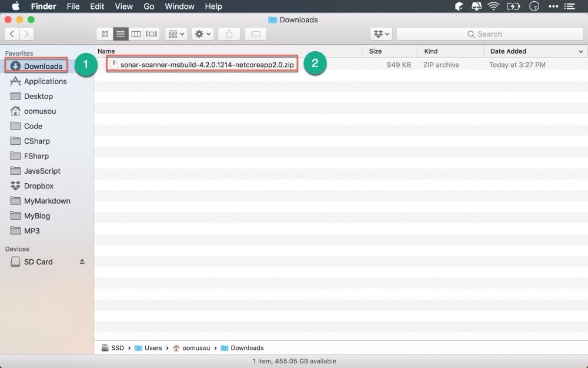Select the zip file row

(x=203, y=64)
